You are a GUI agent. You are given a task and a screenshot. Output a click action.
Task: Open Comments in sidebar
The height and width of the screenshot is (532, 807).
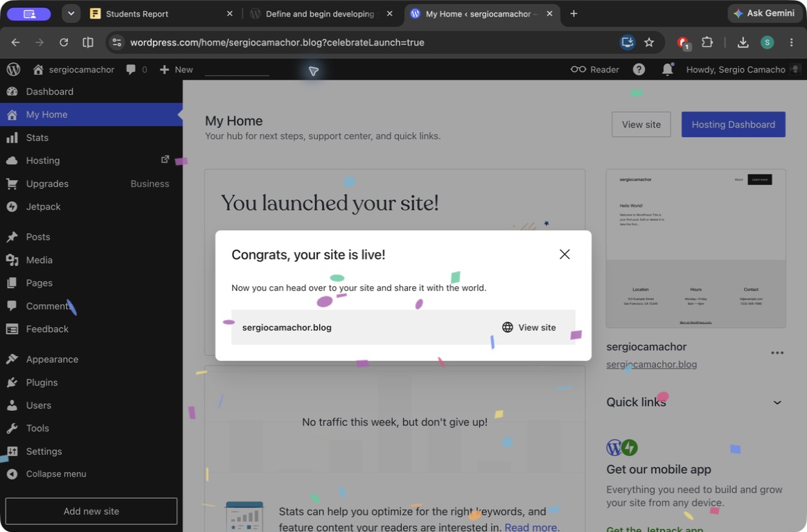click(91, 305)
